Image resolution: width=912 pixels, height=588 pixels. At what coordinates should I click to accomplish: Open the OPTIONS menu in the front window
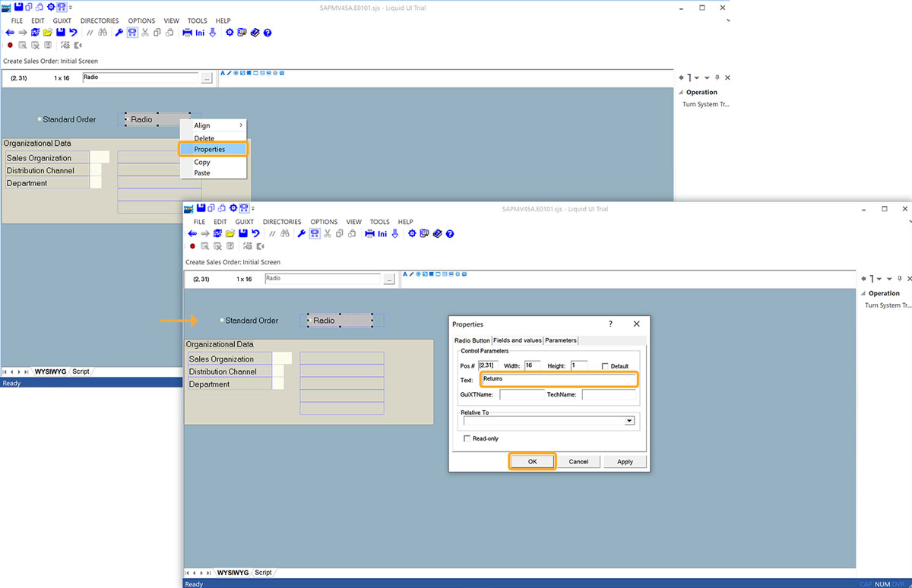(x=324, y=222)
